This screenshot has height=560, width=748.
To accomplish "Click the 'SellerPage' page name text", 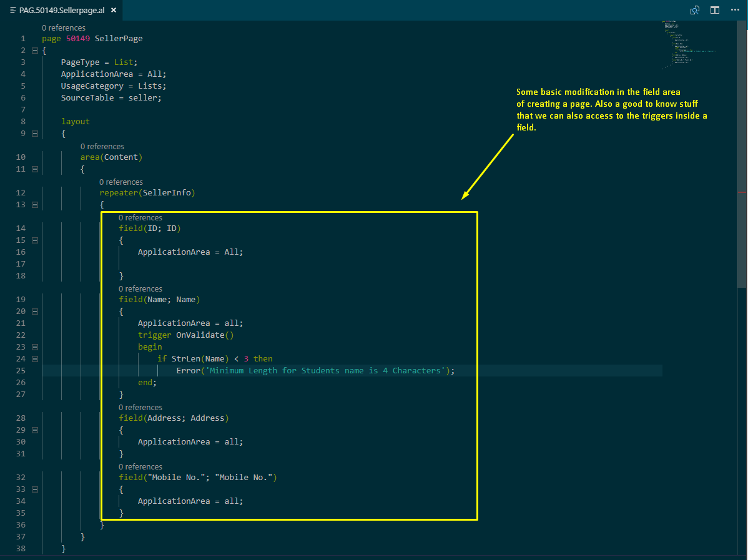I will 118,39.
